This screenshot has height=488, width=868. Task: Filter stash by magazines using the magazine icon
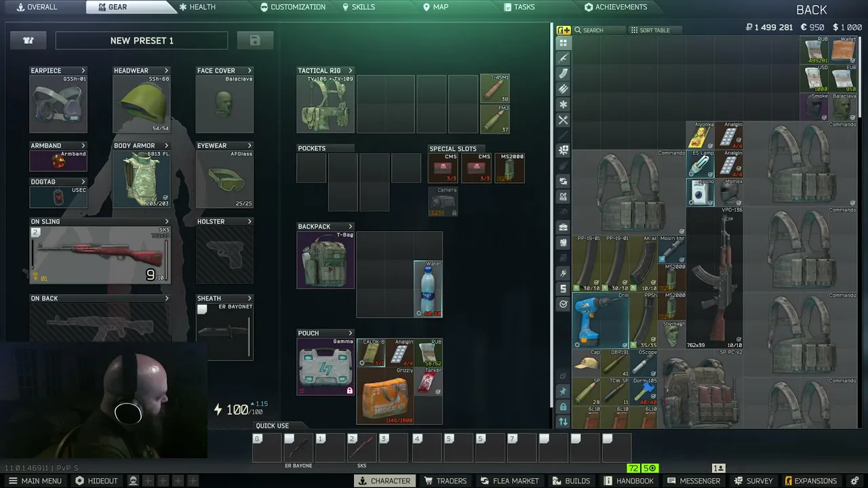[563, 74]
